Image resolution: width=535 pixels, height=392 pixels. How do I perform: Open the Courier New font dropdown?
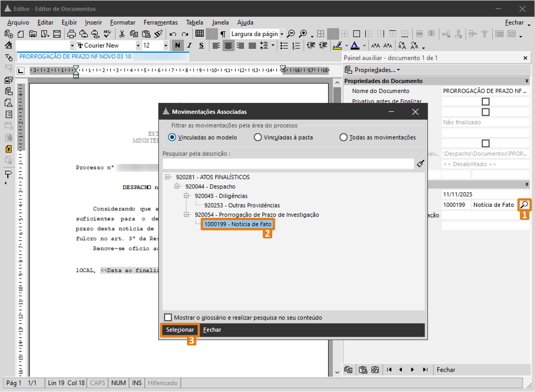tap(138, 45)
